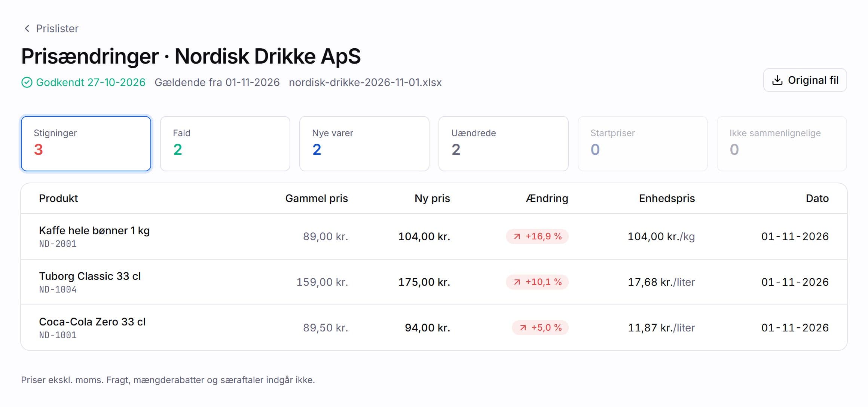This screenshot has height=407, width=868.
Task: Select the Ikke sammenlignelige filter card
Action: 782,144
